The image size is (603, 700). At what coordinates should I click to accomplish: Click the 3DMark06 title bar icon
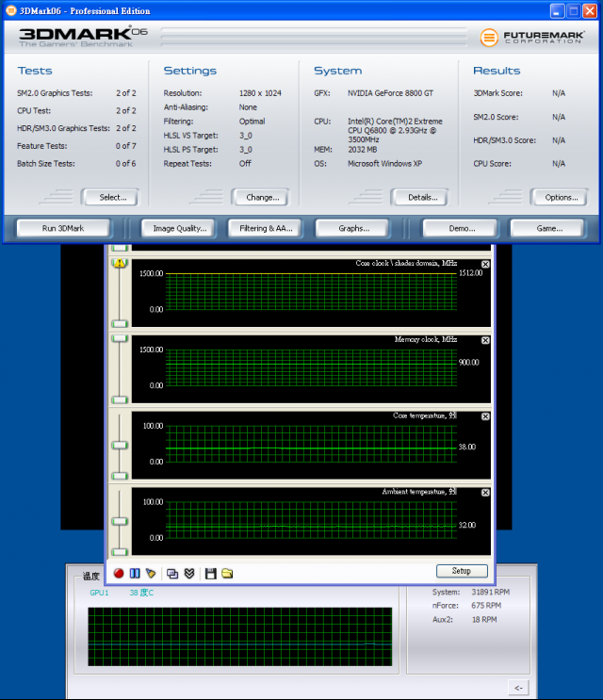pyautogui.click(x=10, y=10)
